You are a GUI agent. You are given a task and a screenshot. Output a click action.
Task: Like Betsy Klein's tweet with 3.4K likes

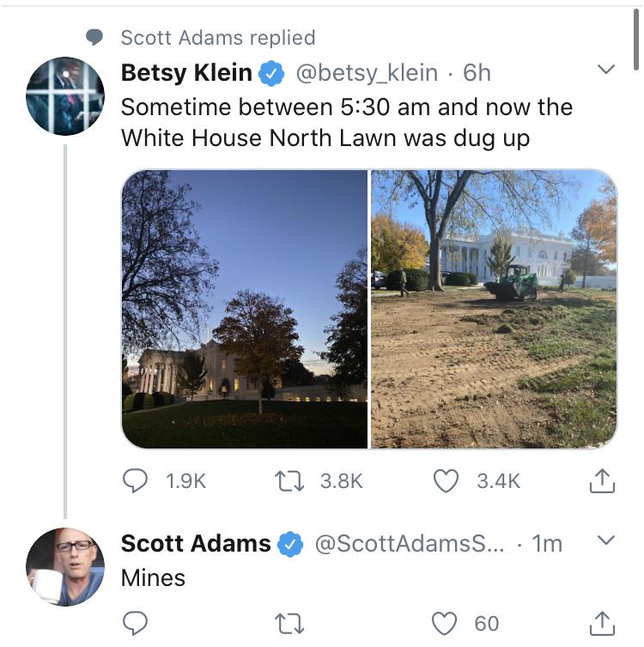tap(446, 481)
